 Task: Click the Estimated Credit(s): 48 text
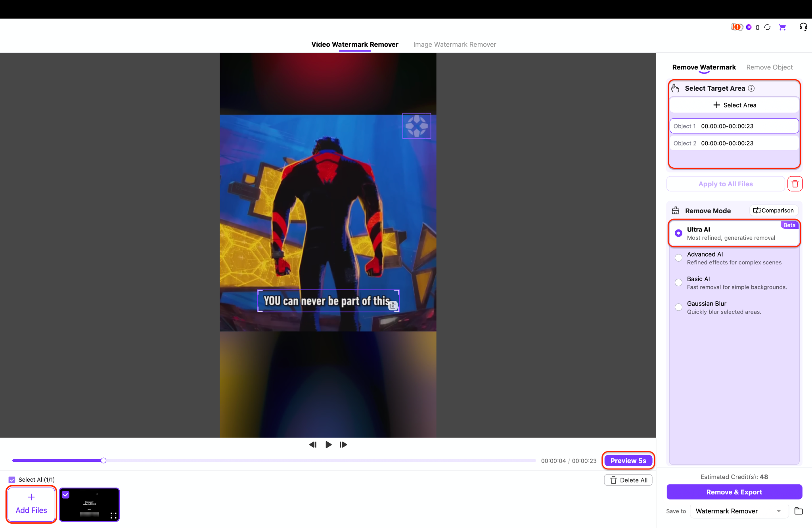pyautogui.click(x=734, y=477)
